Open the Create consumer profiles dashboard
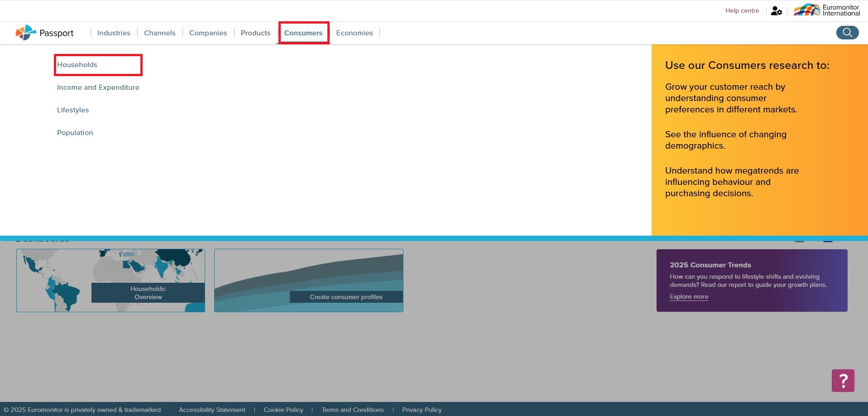This screenshot has height=416, width=868. click(x=308, y=281)
